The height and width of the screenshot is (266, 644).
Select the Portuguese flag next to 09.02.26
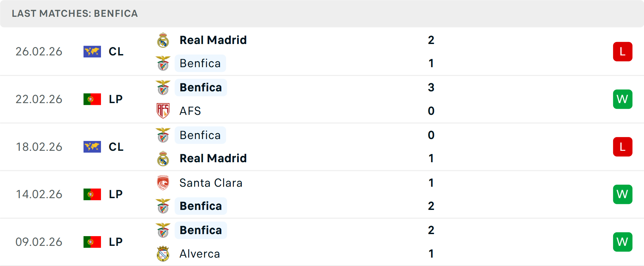tap(92, 242)
